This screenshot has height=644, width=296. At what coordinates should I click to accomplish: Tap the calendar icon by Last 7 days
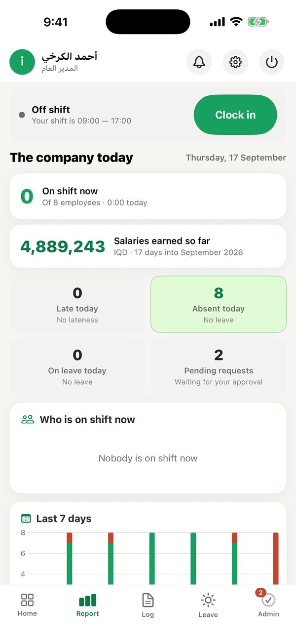pos(26,519)
